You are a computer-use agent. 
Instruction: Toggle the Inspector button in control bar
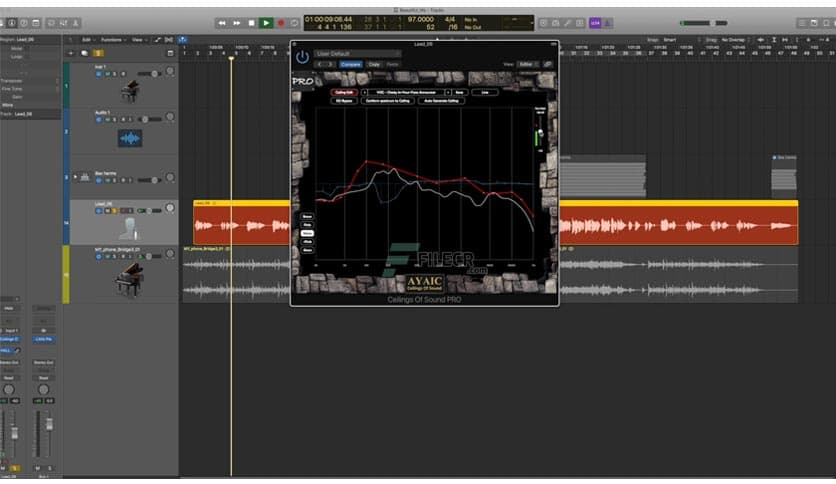pyautogui.click(x=11, y=23)
